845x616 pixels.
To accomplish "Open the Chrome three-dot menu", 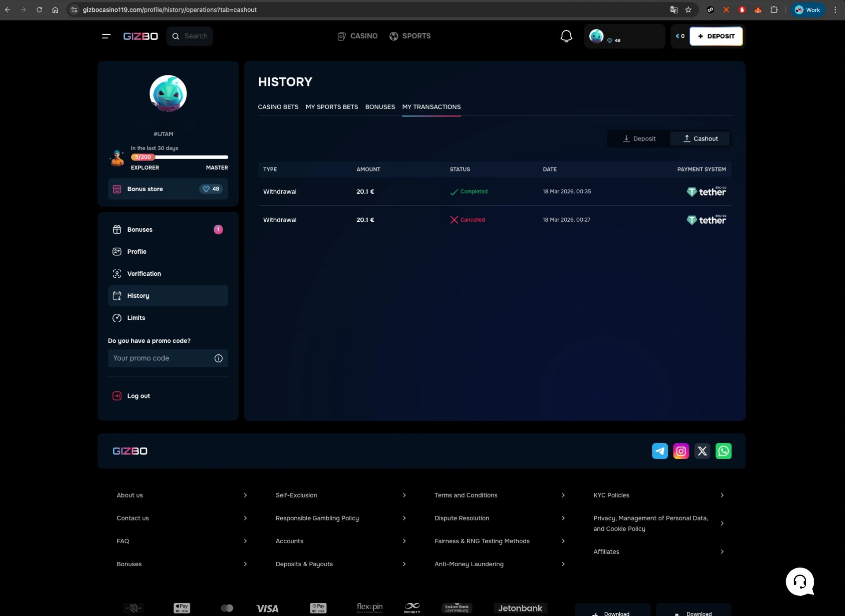I will pos(835,10).
